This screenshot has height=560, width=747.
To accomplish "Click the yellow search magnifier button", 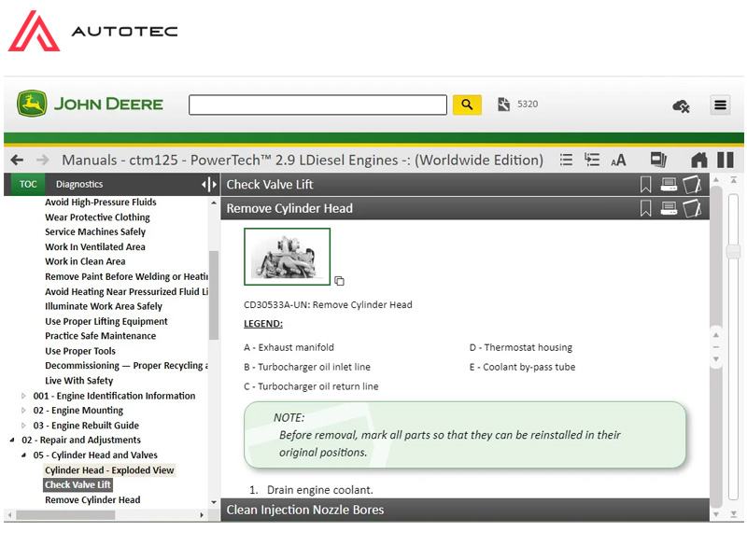I will tap(466, 105).
